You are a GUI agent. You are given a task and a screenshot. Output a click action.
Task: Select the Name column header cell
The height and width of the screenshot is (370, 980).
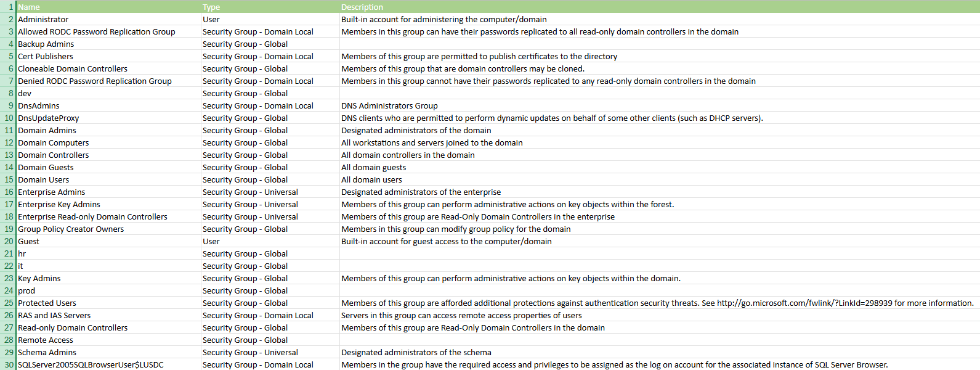108,7
